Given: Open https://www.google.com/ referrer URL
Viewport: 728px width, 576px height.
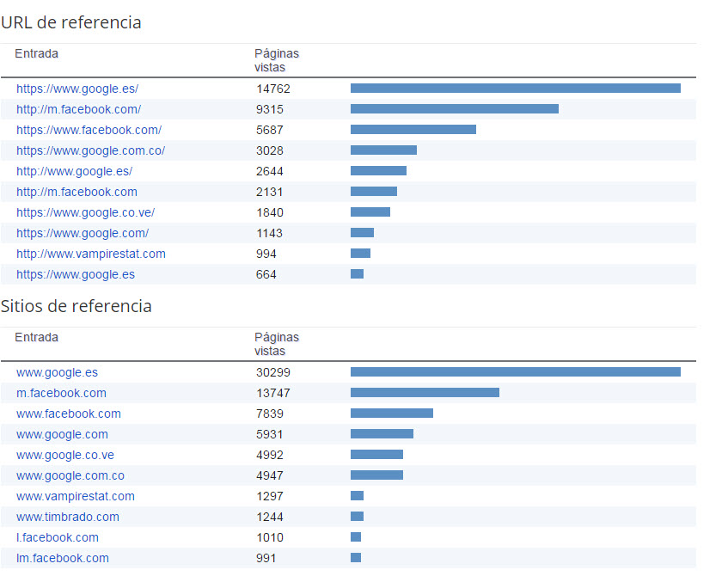Looking at the screenshot, I should coord(83,233).
